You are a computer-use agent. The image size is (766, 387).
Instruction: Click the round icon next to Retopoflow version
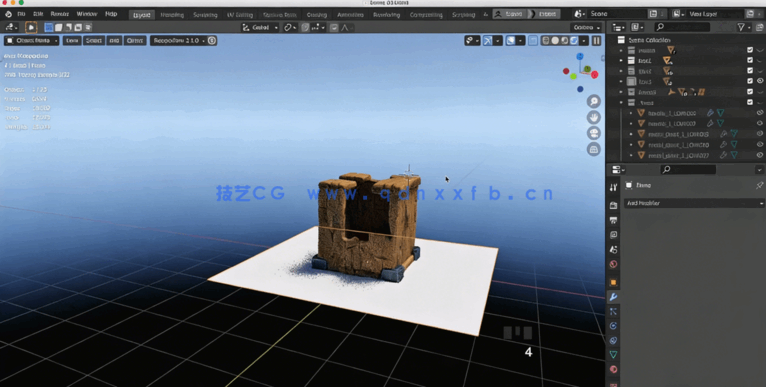(x=212, y=41)
